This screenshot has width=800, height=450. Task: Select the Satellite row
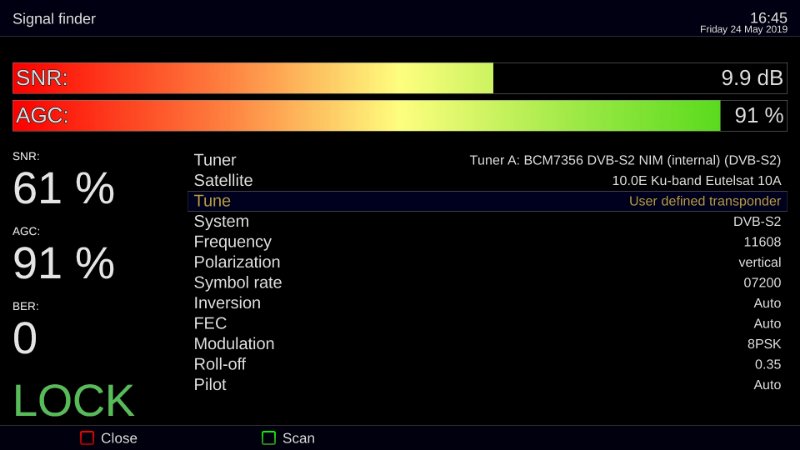(x=487, y=181)
